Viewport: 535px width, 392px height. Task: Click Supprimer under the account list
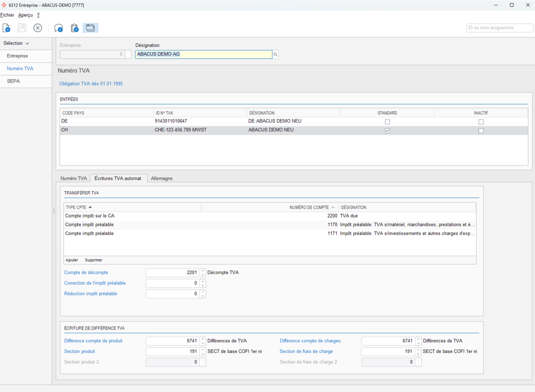tap(94, 260)
